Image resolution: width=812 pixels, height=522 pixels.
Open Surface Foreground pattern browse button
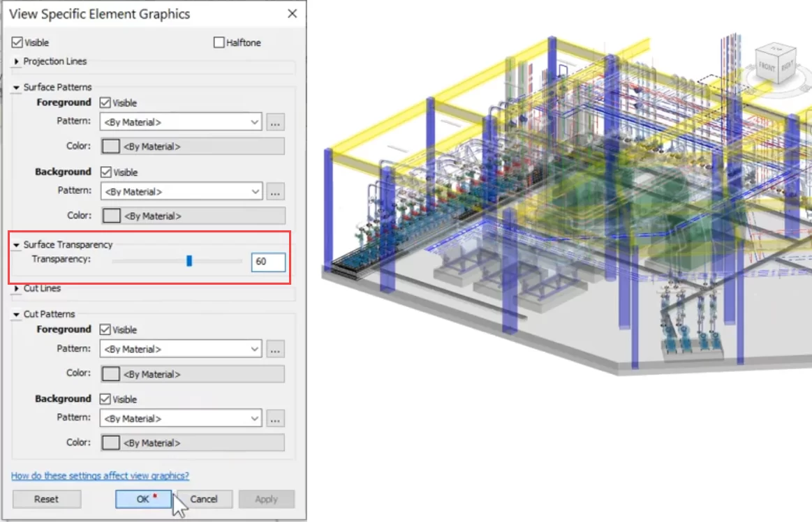coord(275,122)
